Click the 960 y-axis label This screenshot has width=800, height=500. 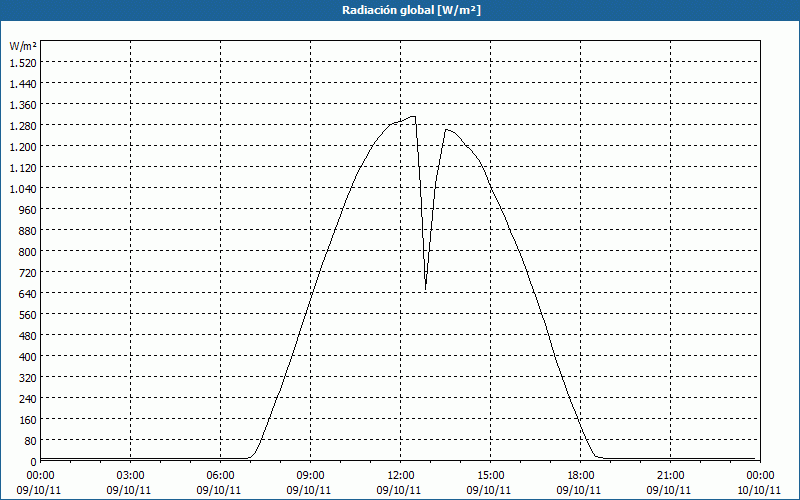click(x=28, y=210)
